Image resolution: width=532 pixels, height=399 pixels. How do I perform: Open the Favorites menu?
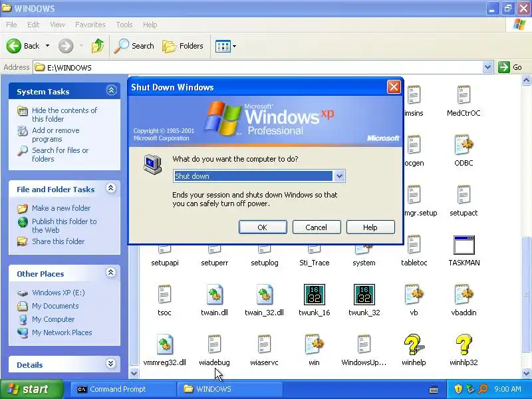[x=90, y=25]
